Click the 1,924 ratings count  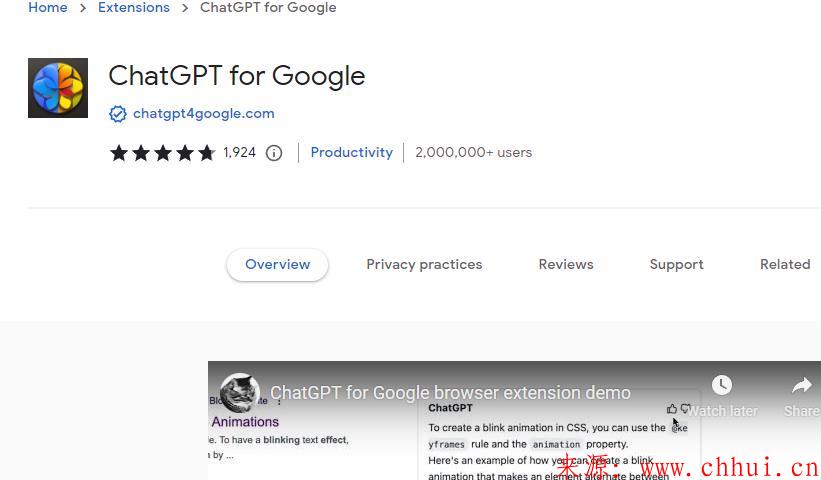click(239, 152)
